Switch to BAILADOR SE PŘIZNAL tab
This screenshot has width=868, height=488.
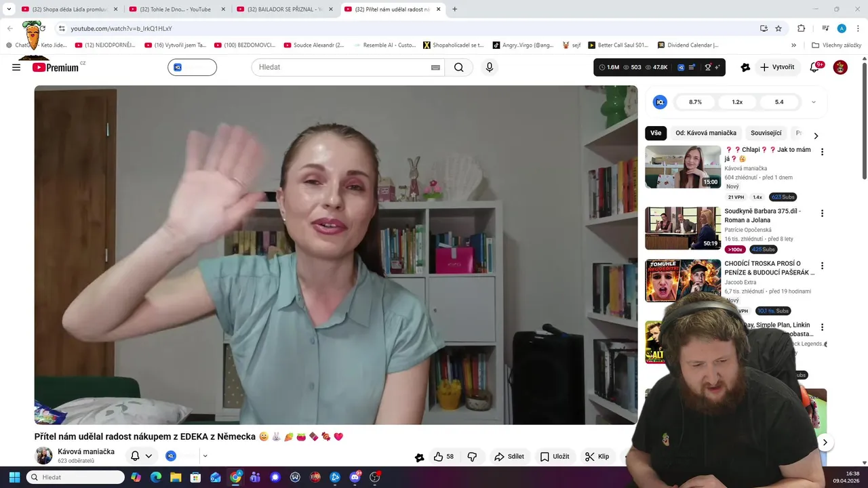pyautogui.click(x=284, y=9)
